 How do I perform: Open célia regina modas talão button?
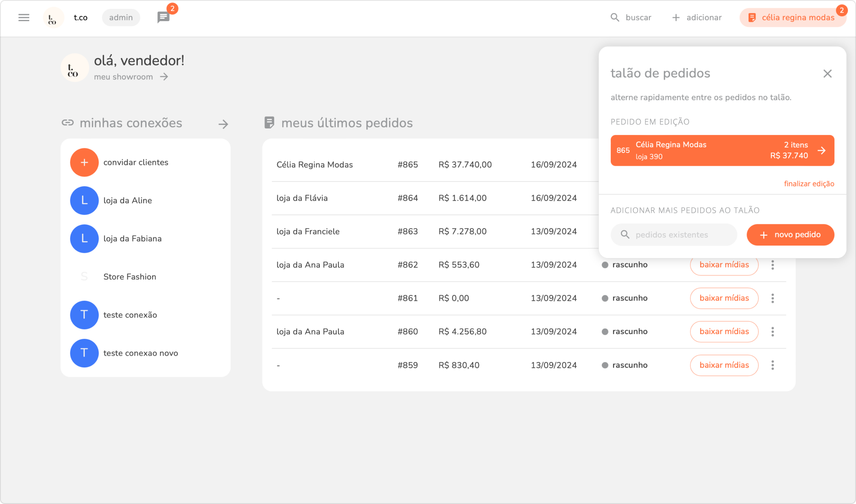pos(793,17)
